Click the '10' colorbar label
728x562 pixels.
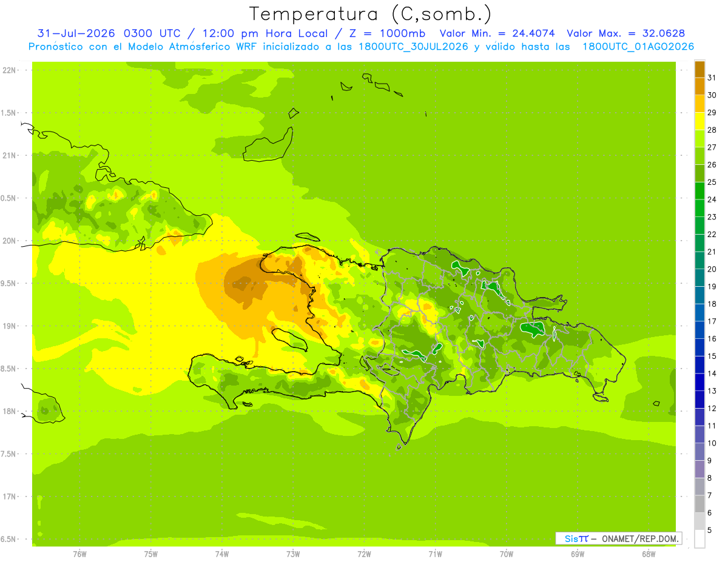(x=712, y=443)
